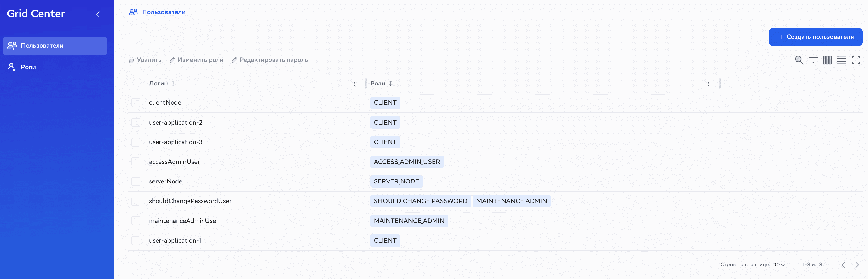Viewport: 868px width, 279px height.
Task: Select the clientNode user checkbox
Action: pyautogui.click(x=136, y=103)
